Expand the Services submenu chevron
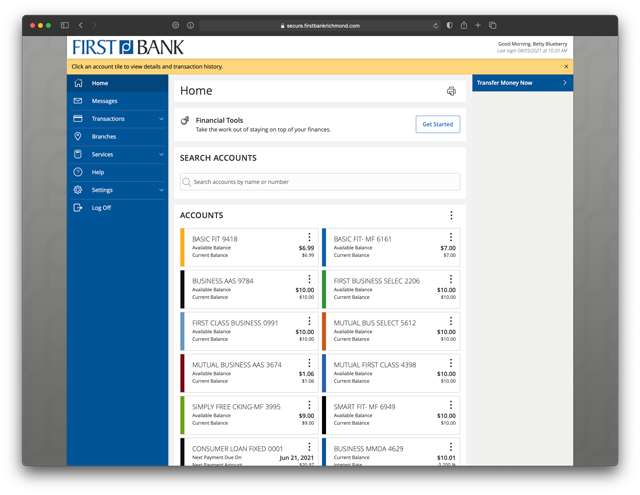 (x=161, y=155)
